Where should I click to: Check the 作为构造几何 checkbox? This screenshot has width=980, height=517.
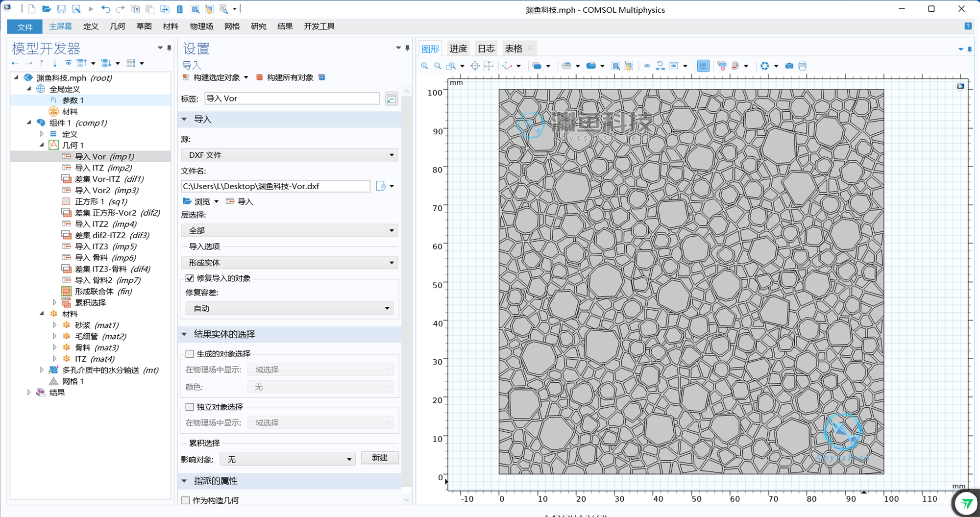coord(186,500)
